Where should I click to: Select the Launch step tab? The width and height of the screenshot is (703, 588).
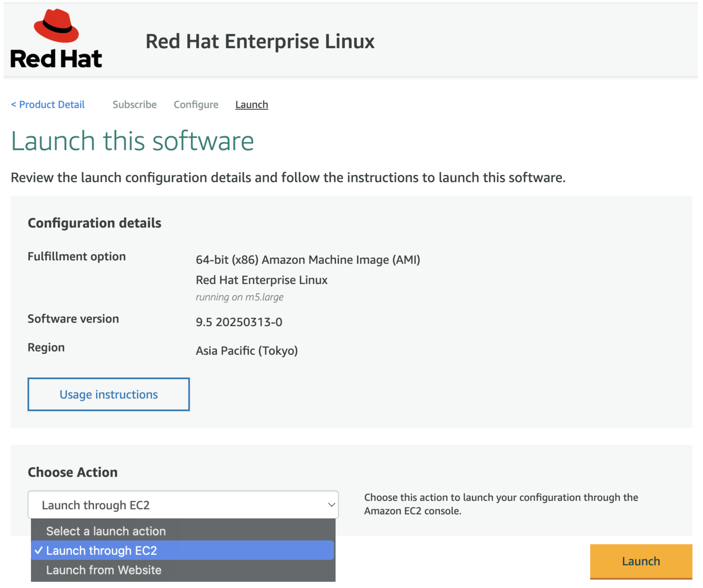pos(252,105)
